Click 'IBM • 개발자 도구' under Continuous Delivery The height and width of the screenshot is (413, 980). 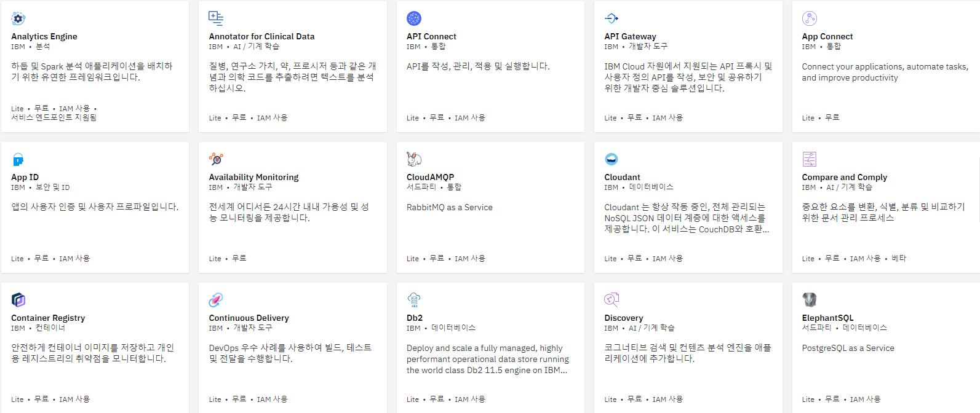coord(240,328)
